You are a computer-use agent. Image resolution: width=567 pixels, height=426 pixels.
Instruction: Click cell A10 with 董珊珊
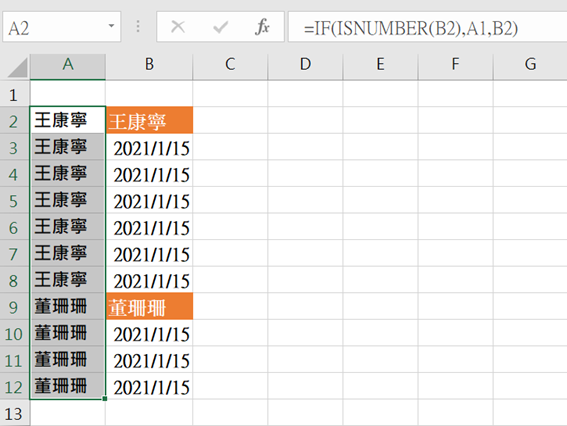click(x=68, y=333)
